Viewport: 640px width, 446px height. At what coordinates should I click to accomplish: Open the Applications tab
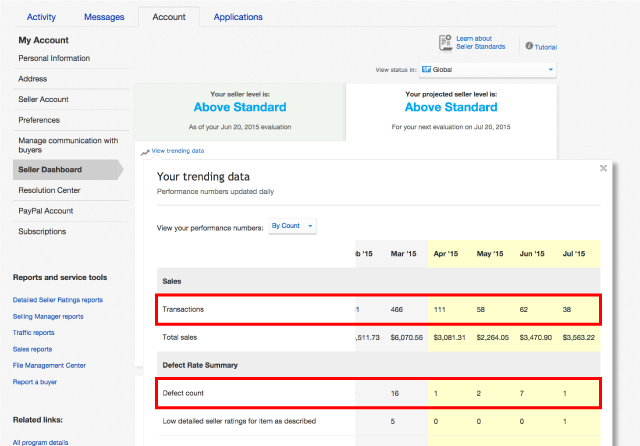pos(238,17)
